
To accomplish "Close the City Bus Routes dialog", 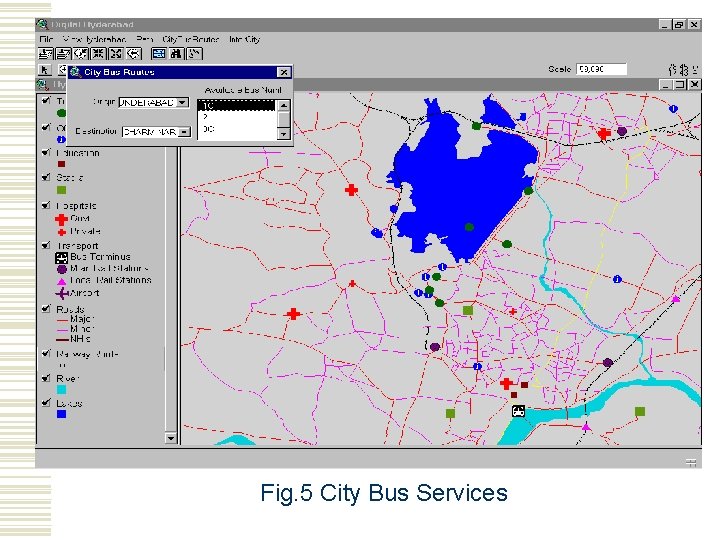I will (x=284, y=72).
